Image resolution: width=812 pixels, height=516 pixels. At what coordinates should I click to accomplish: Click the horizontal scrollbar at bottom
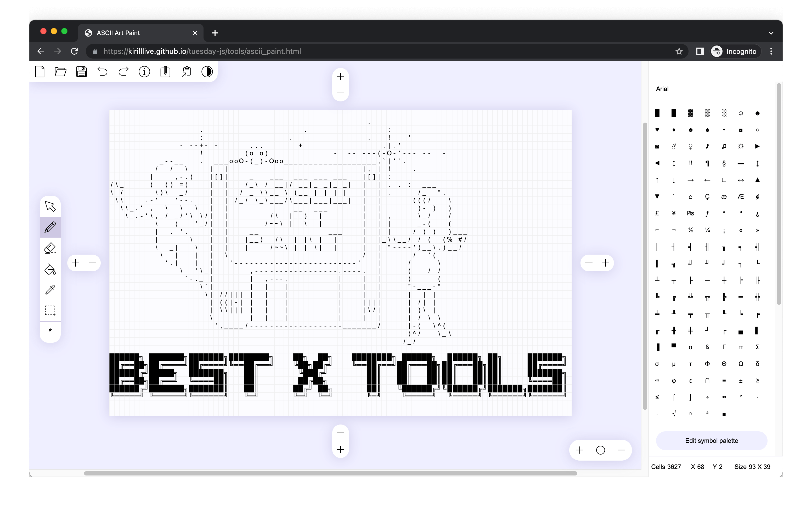click(330, 473)
